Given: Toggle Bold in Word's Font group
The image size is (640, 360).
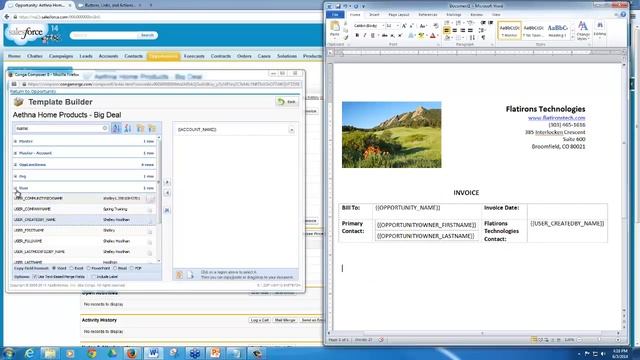Looking at the screenshot, I should pos(357,36).
